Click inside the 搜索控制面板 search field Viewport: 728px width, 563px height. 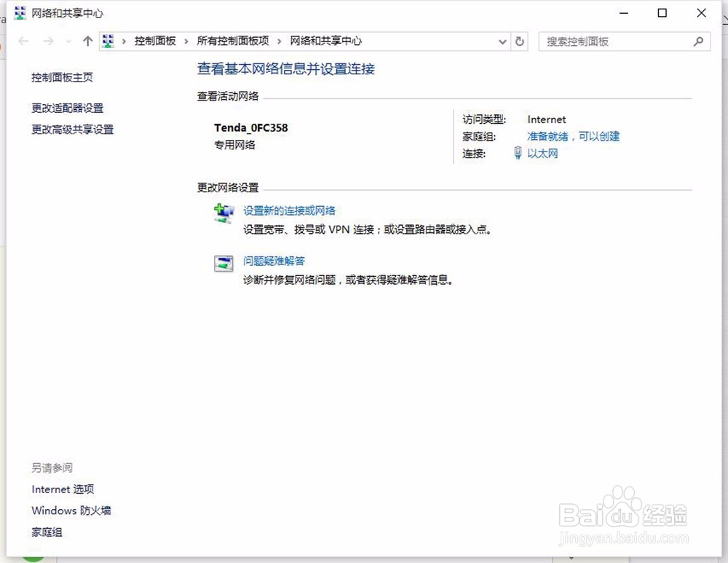click(619, 42)
